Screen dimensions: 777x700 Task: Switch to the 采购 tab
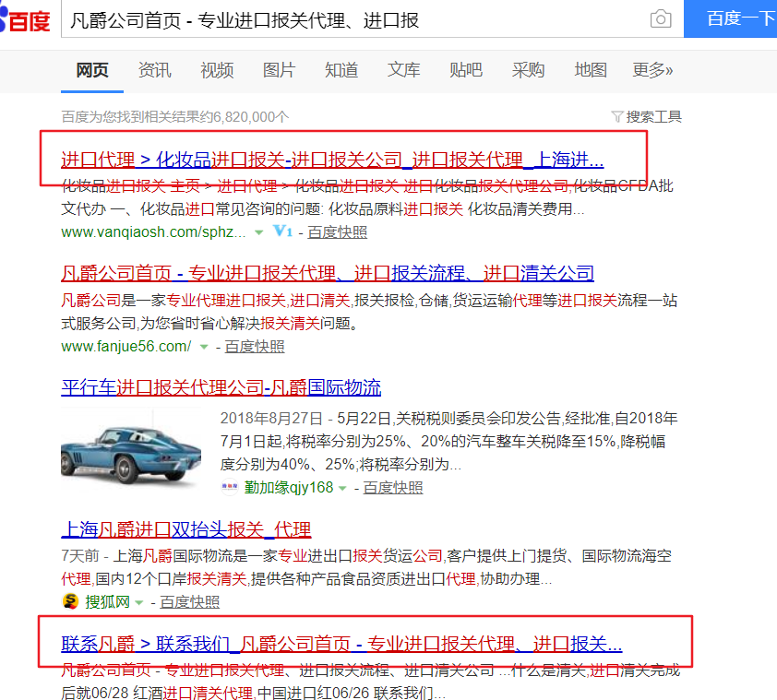click(x=528, y=70)
